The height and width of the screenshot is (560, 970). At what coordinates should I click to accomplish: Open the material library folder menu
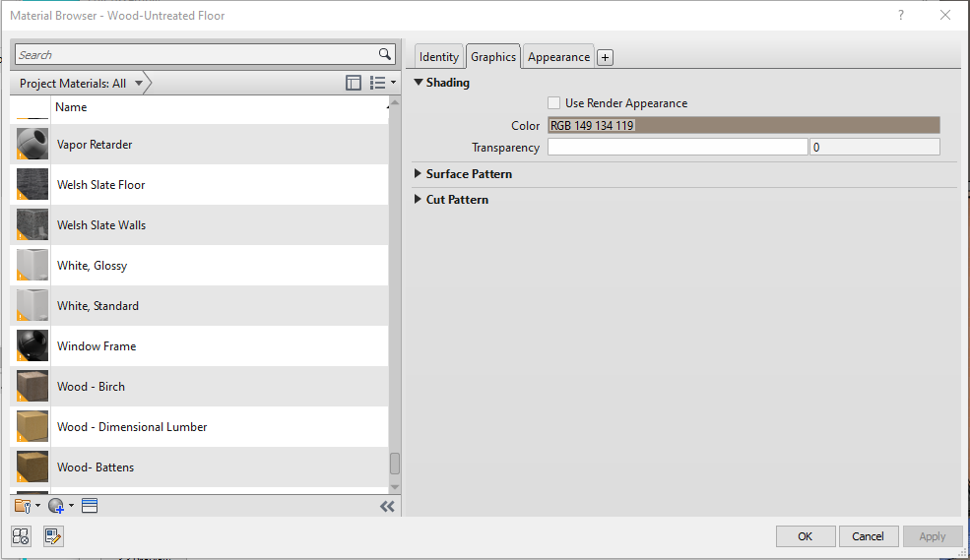(27, 506)
